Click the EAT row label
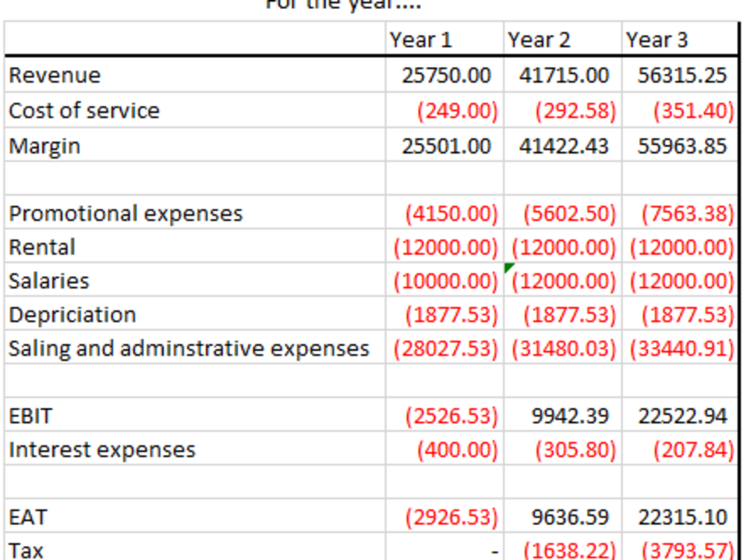The height and width of the screenshot is (560, 746). click(x=28, y=517)
